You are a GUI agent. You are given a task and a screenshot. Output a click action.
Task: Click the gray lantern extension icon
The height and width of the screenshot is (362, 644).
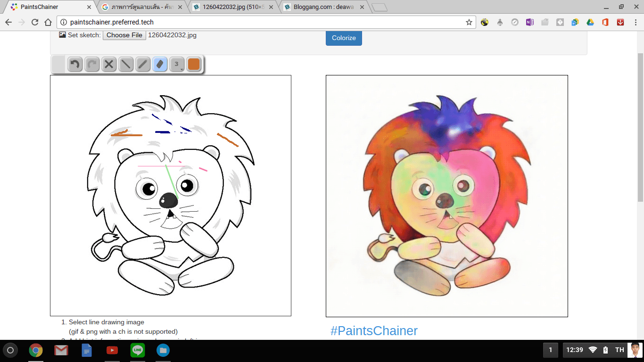(x=500, y=22)
